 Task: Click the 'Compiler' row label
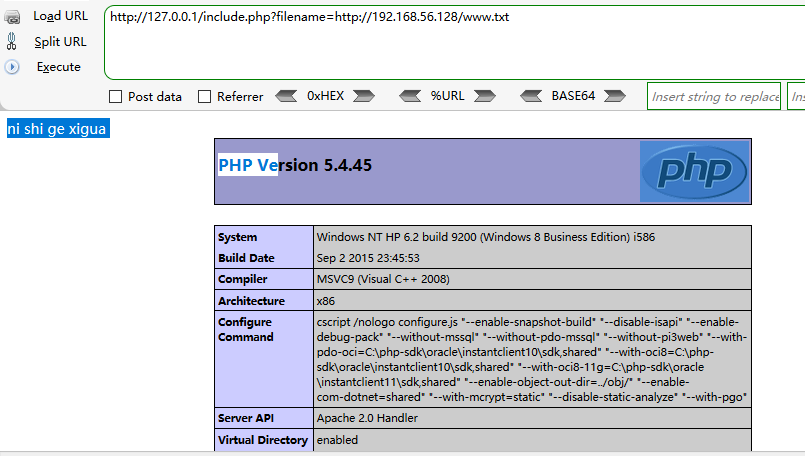pos(242,279)
